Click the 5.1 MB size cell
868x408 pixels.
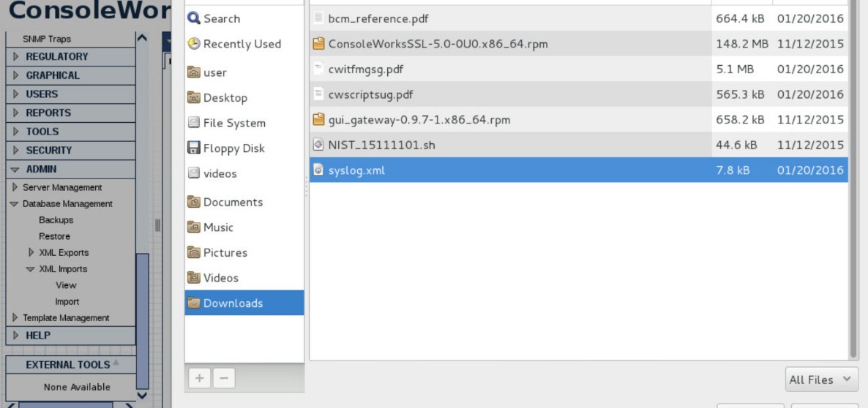(x=735, y=69)
